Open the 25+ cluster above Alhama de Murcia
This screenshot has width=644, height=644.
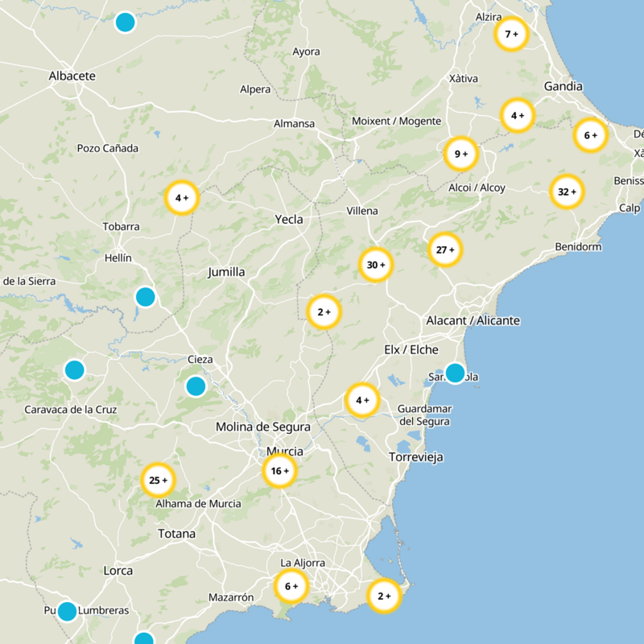158,480
